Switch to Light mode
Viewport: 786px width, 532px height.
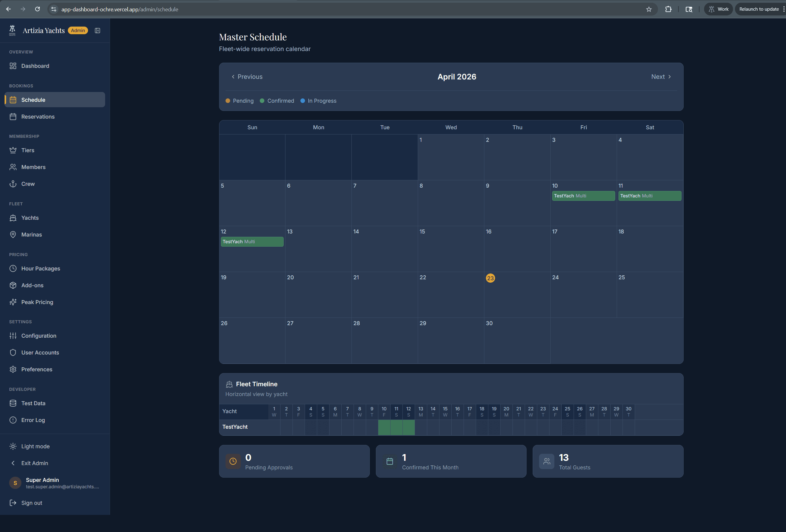point(35,446)
